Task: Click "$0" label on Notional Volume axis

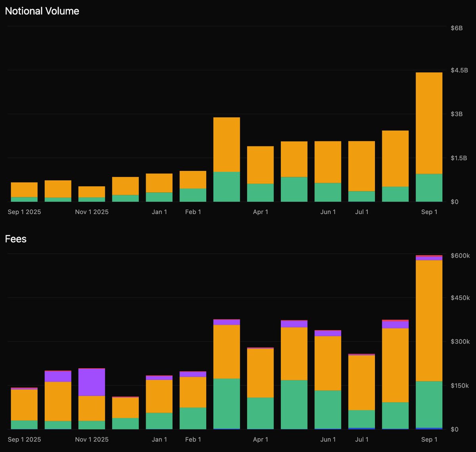Action: coord(455,202)
